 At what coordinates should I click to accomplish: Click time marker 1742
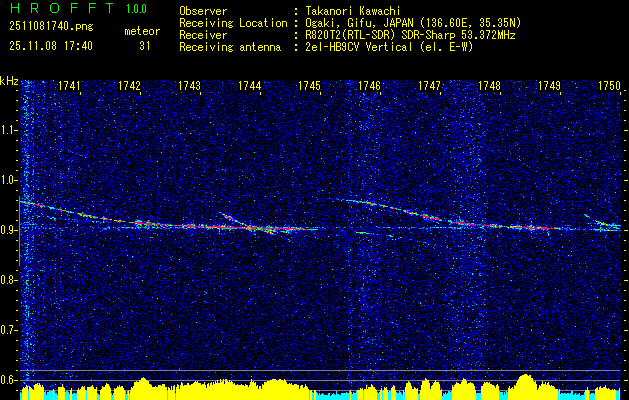pos(129,86)
